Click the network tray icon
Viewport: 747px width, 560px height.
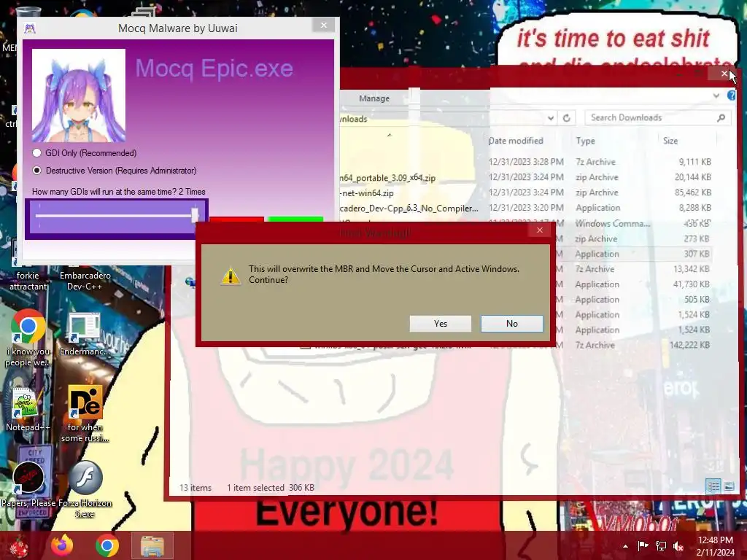point(661,546)
